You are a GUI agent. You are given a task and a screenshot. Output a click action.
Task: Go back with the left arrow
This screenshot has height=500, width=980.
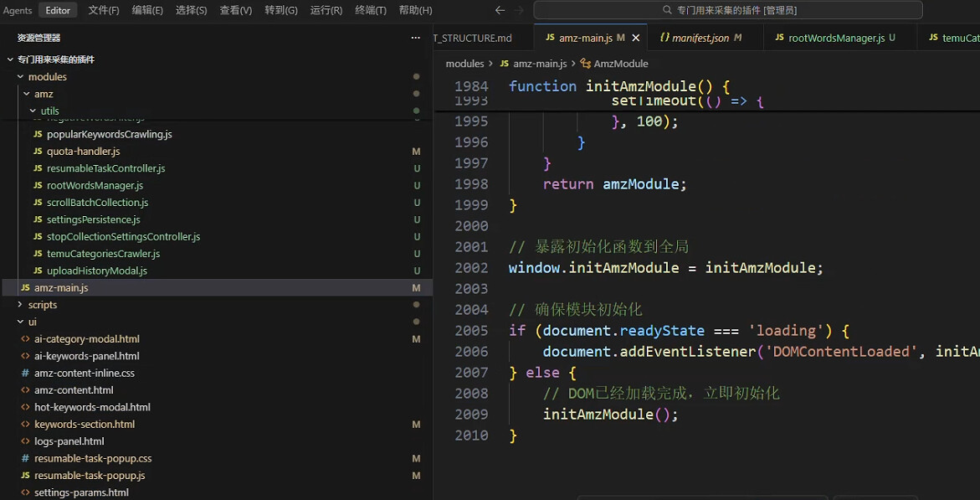[x=500, y=10]
